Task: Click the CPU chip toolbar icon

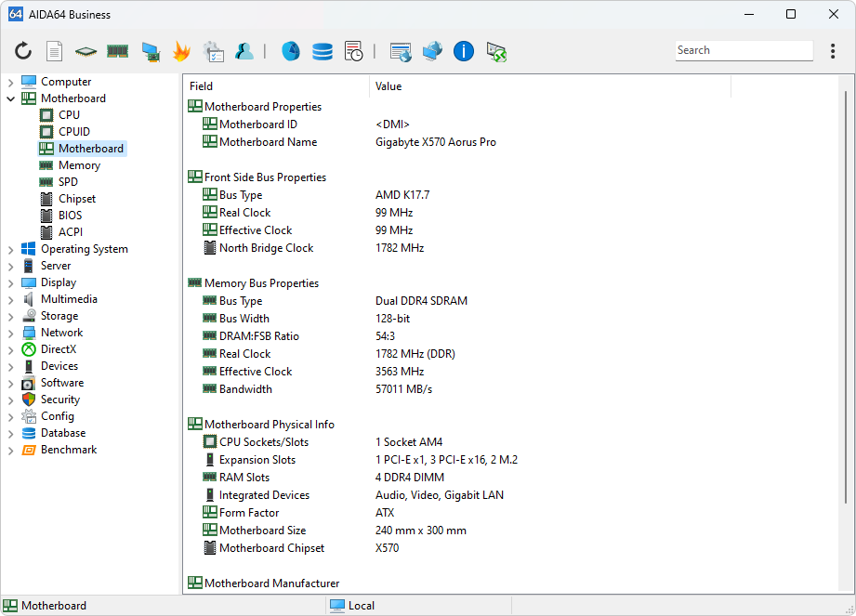Action: (x=86, y=52)
